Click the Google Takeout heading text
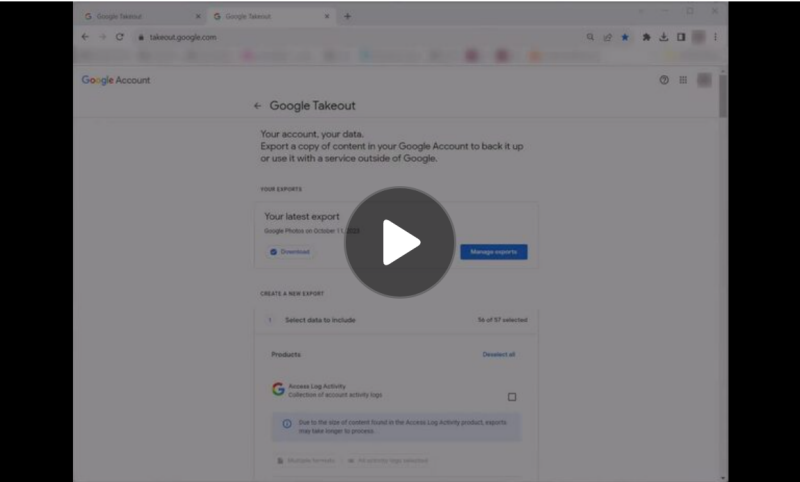The image size is (800, 482). click(312, 106)
